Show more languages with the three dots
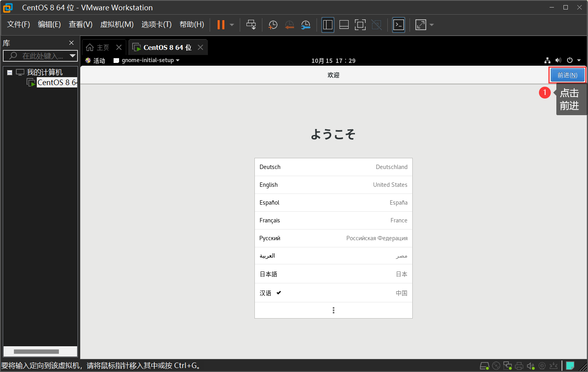 tap(334, 310)
